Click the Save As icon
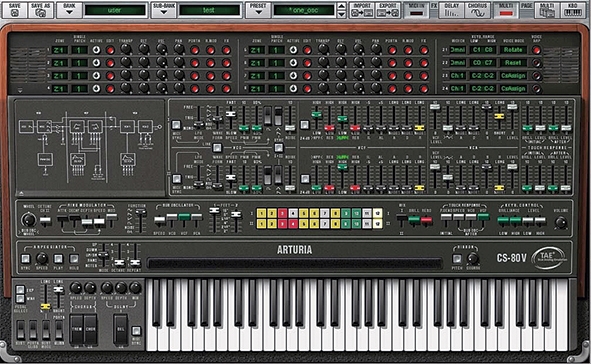This screenshot has height=364, width=591. [40, 10]
